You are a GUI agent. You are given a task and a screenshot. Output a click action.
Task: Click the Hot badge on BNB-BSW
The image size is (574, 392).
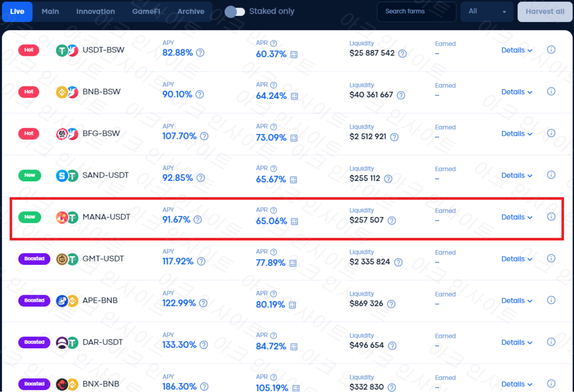click(x=29, y=91)
